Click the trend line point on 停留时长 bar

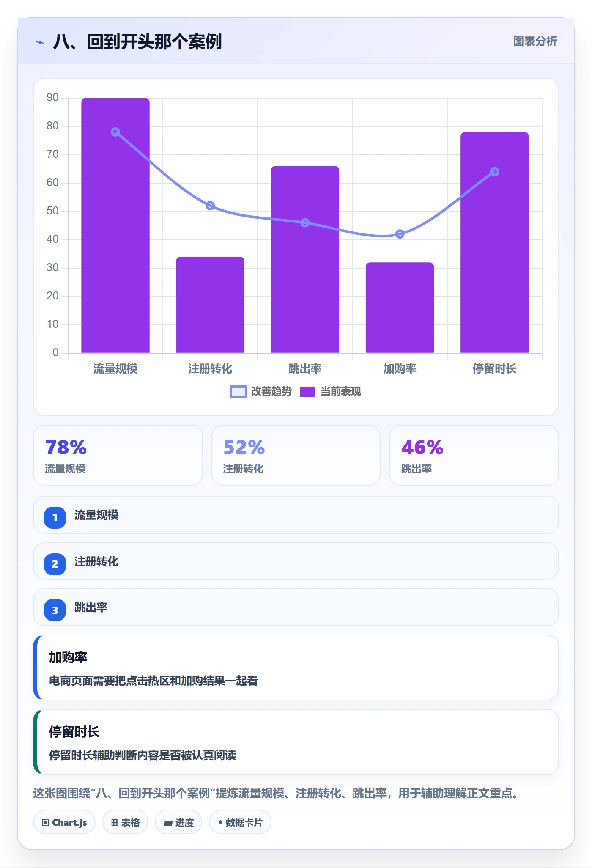click(495, 172)
